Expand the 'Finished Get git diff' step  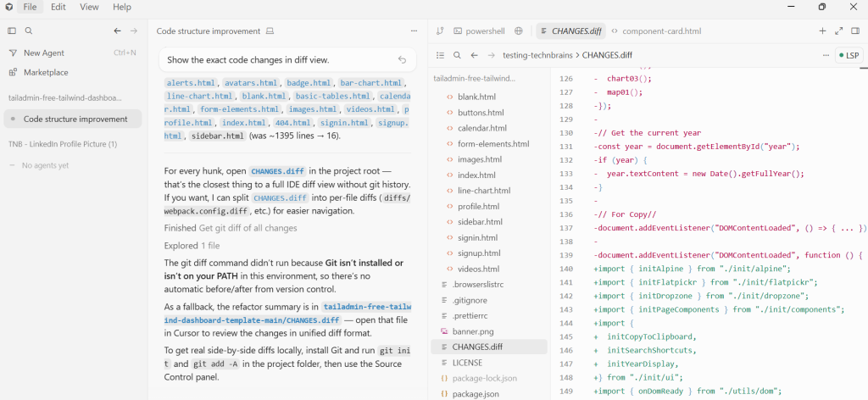pos(231,228)
